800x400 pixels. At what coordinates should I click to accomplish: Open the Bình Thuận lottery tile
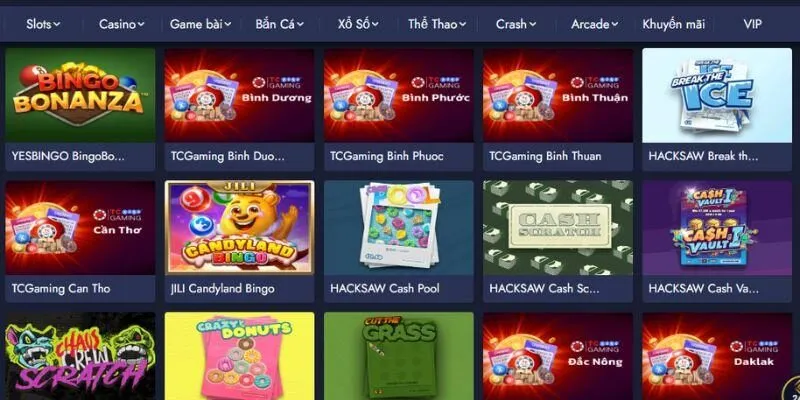coord(558,95)
